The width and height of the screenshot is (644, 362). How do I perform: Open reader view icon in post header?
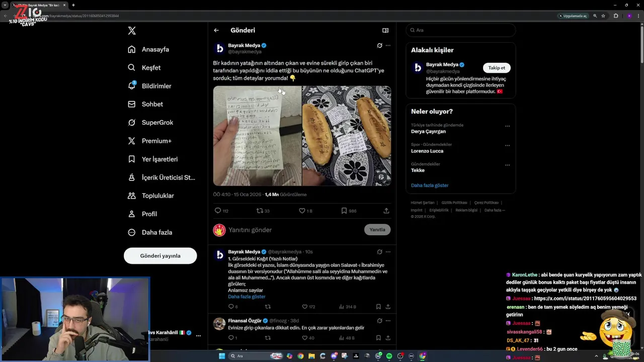pos(385,30)
